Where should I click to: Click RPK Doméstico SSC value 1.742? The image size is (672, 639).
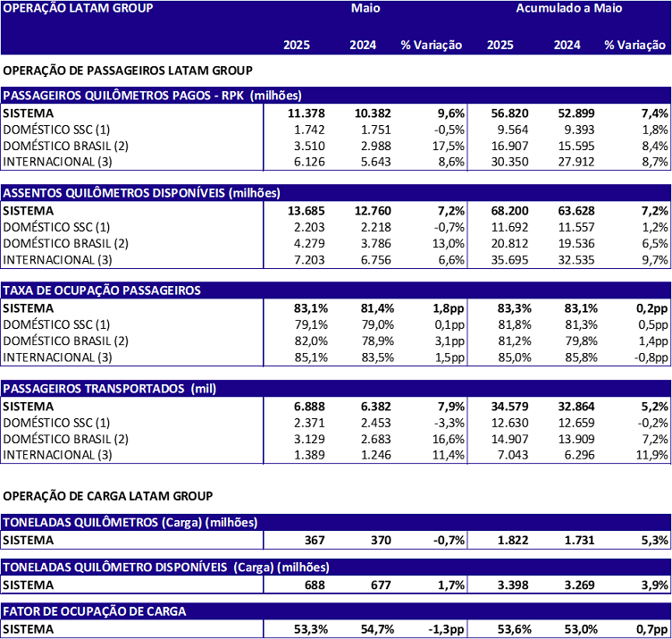tap(309, 130)
